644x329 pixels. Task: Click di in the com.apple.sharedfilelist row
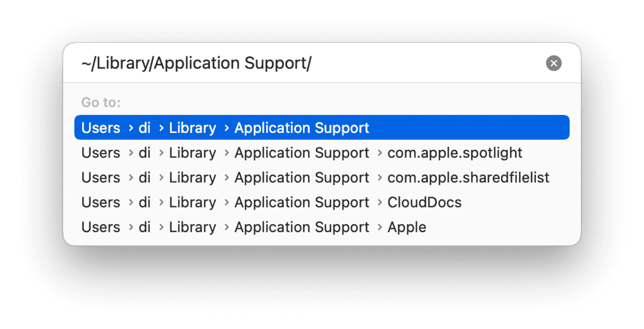(145, 177)
